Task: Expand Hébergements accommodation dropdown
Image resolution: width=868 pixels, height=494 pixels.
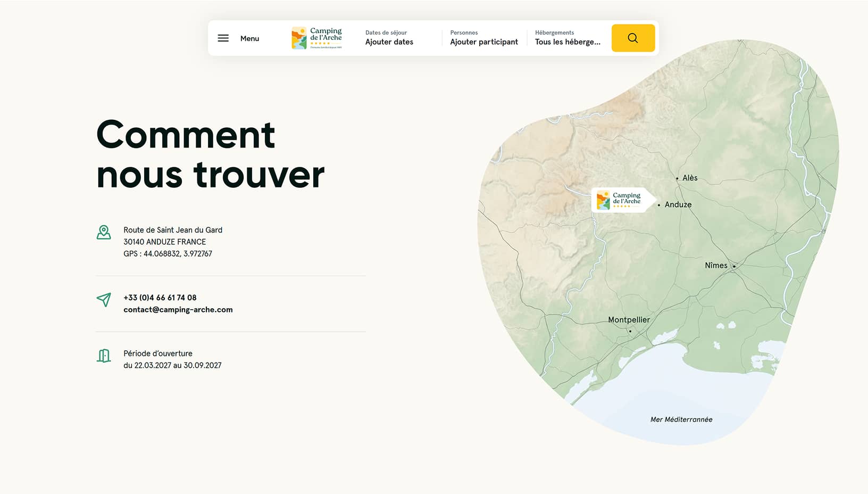Action: pyautogui.click(x=567, y=38)
